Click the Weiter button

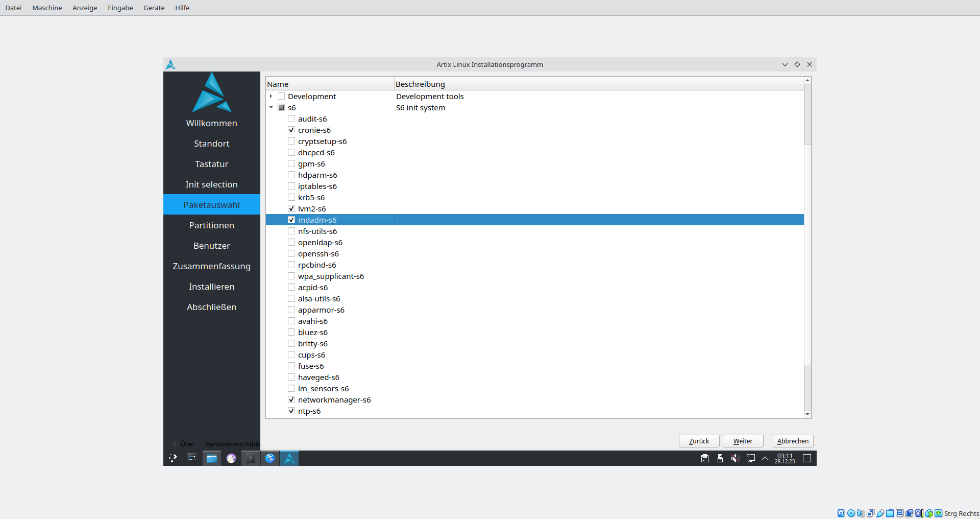point(743,441)
